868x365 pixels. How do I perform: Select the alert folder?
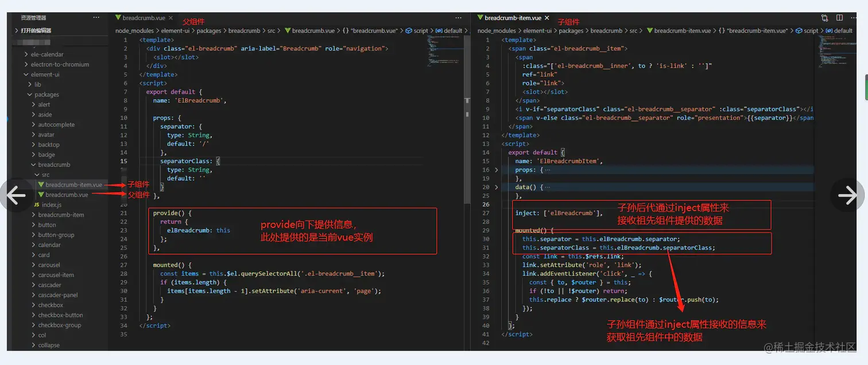point(44,104)
